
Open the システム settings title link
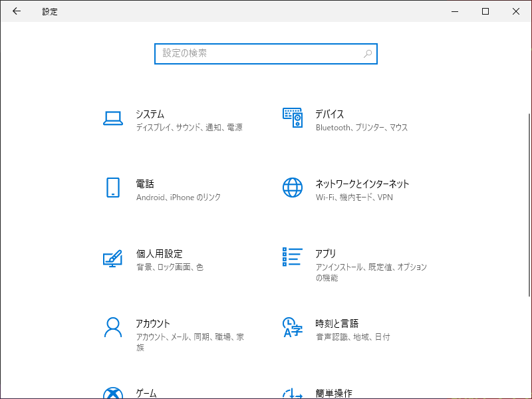(x=150, y=114)
